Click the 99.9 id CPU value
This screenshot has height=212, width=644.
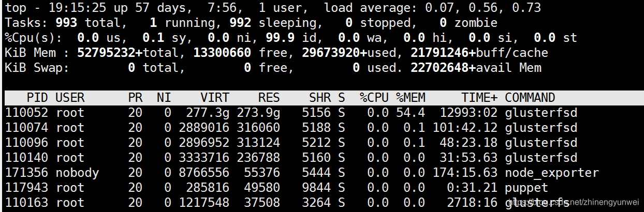click(280, 38)
